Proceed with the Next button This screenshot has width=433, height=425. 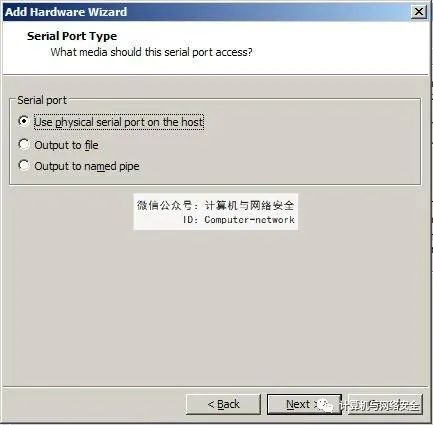pyautogui.click(x=304, y=404)
